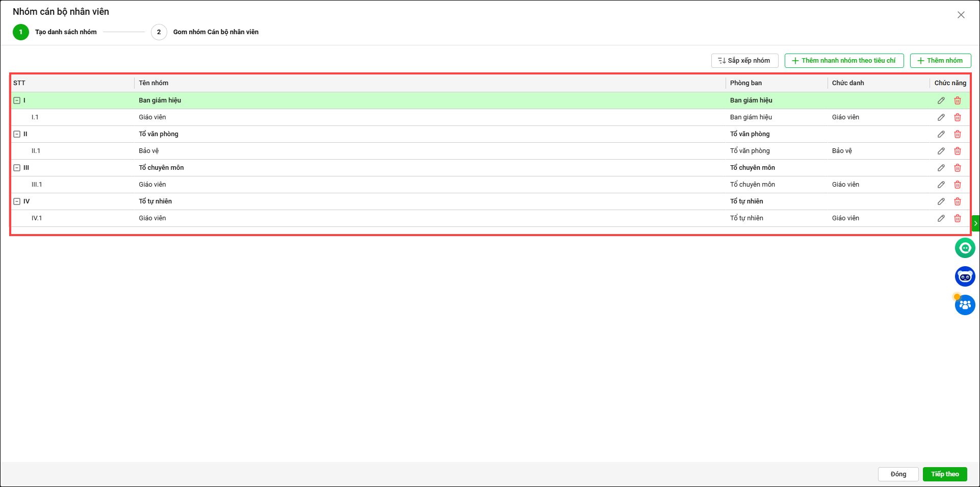Edit the Tổ chuyên môn group
The height and width of the screenshot is (487, 980).
coord(941,168)
